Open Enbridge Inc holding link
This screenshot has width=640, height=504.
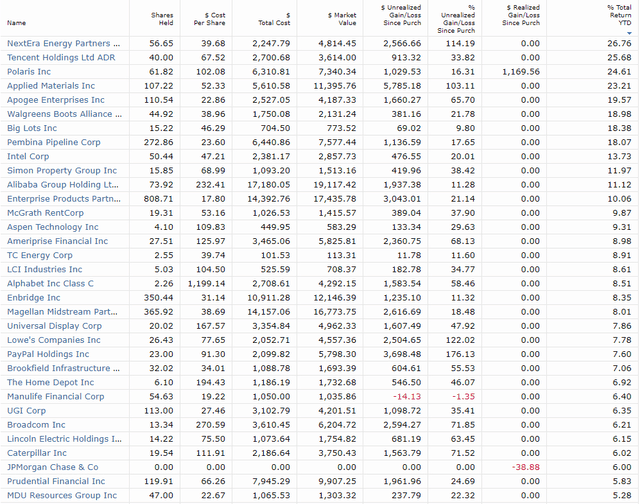pyautogui.click(x=33, y=298)
